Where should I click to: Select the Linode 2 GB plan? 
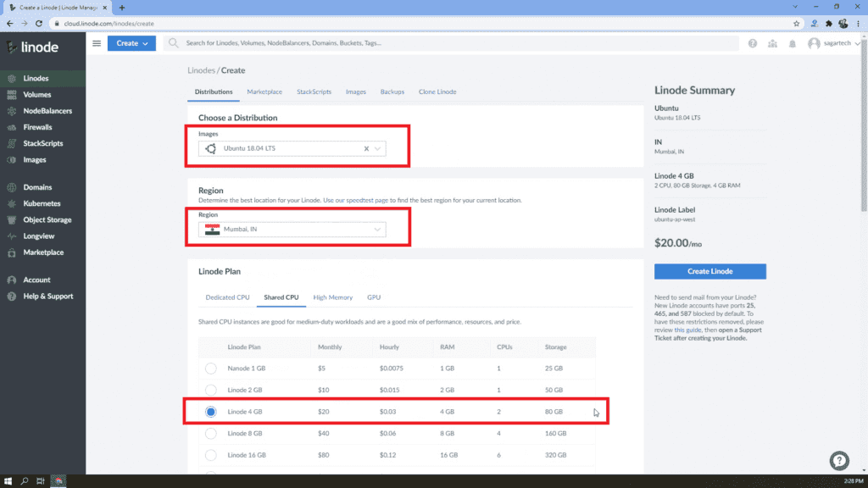210,390
